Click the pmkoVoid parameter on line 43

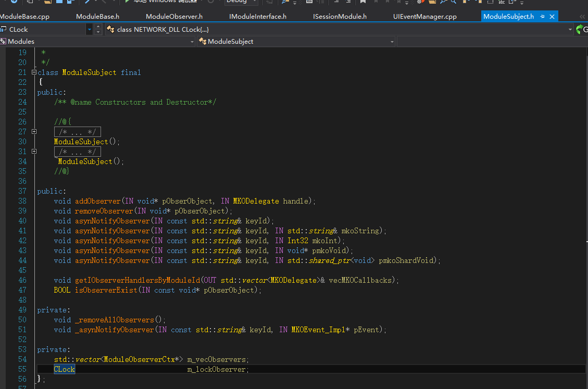point(329,250)
